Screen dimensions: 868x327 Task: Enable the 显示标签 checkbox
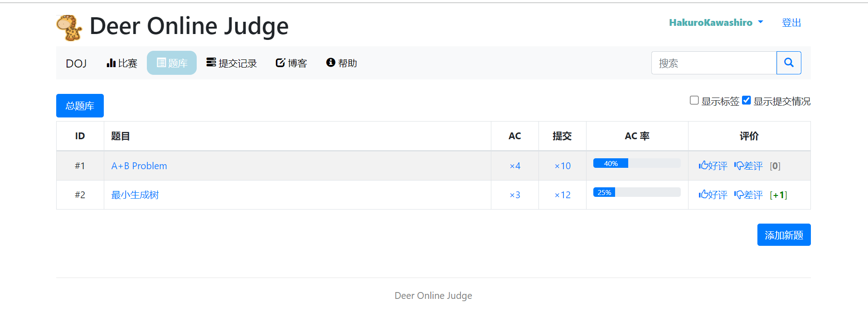click(694, 100)
